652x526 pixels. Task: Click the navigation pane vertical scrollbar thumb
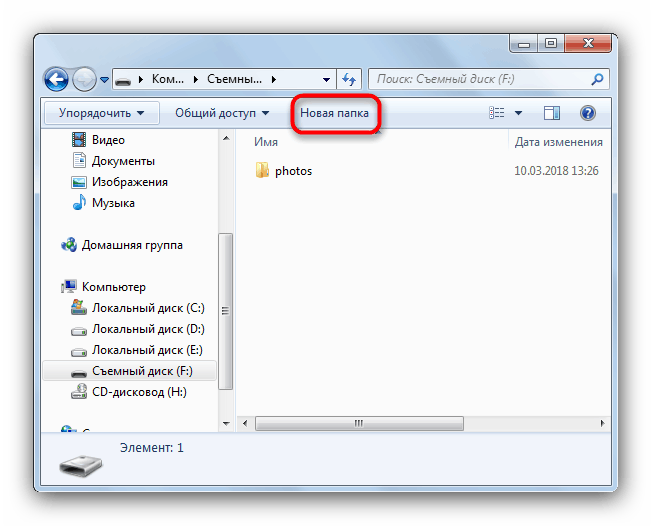pos(225,311)
